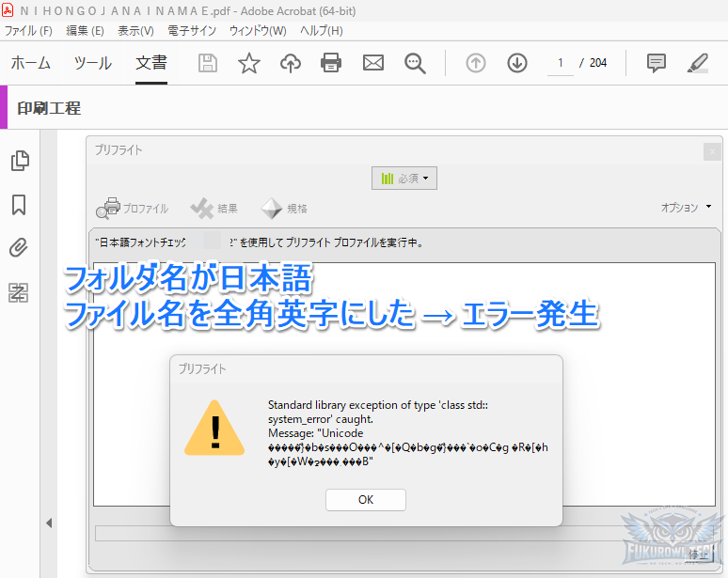This screenshot has height=578, width=728.
Task: Switch to Preflight 規格 view
Action: [x=284, y=209]
